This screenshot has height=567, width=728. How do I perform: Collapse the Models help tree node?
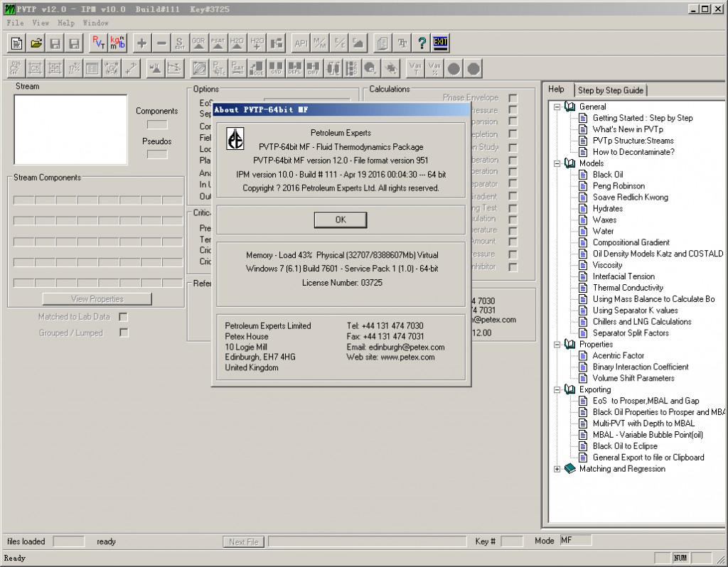click(557, 163)
